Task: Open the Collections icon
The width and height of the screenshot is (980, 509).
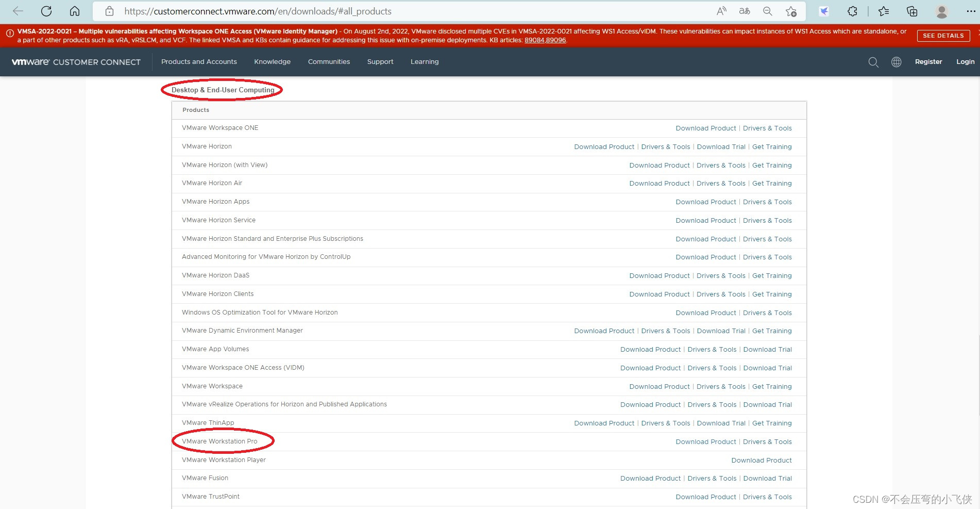Action: (x=912, y=11)
